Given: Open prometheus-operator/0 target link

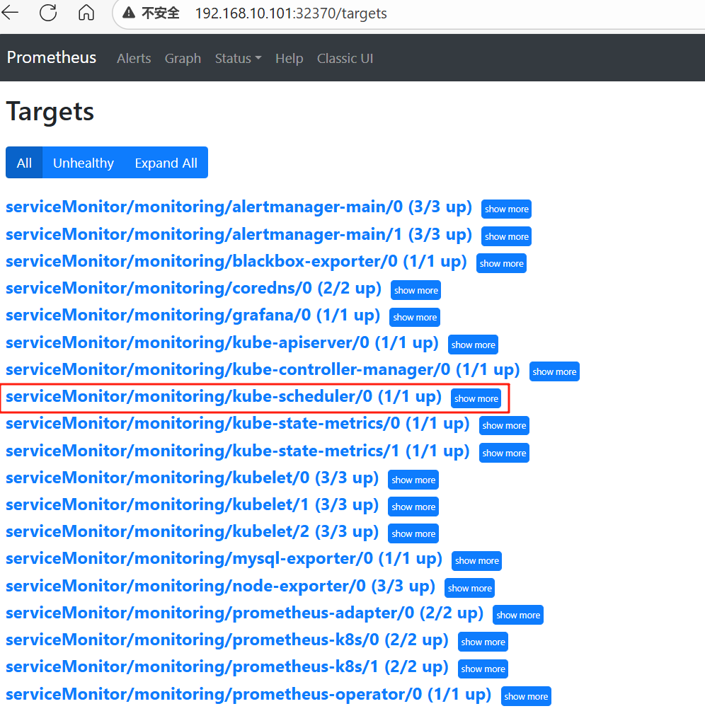Looking at the screenshot, I should 248,694.
